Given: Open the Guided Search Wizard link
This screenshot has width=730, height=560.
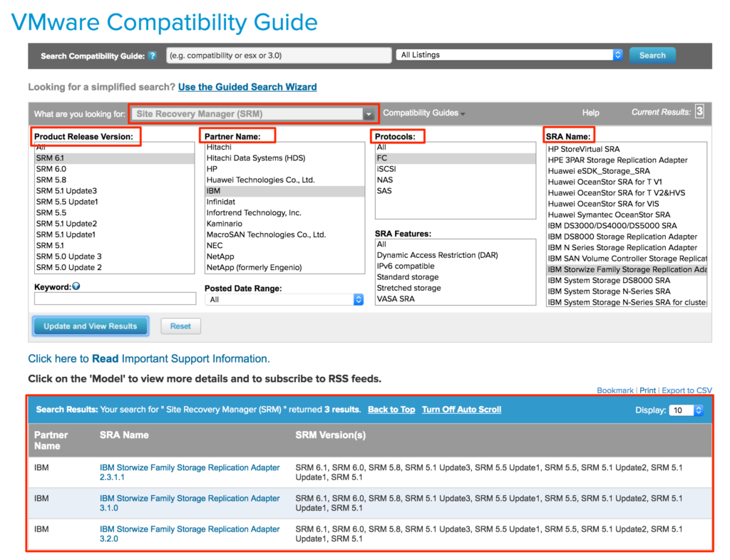Looking at the screenshot, I should [247, 87].
